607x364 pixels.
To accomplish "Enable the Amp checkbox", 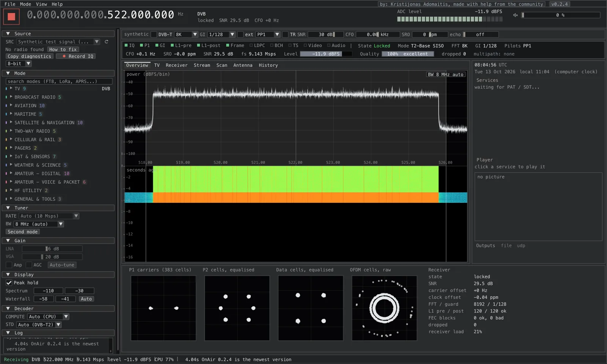I will (x=9, y=265).
